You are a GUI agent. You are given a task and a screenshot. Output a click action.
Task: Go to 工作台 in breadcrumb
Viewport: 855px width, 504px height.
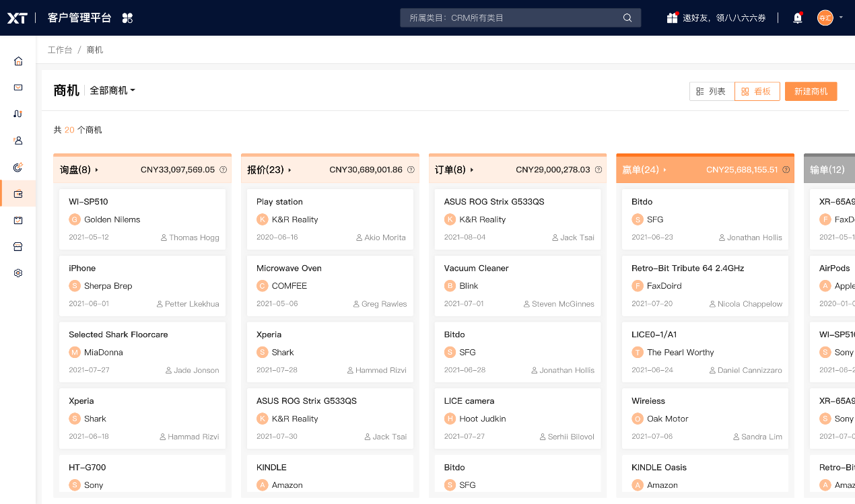60,50
